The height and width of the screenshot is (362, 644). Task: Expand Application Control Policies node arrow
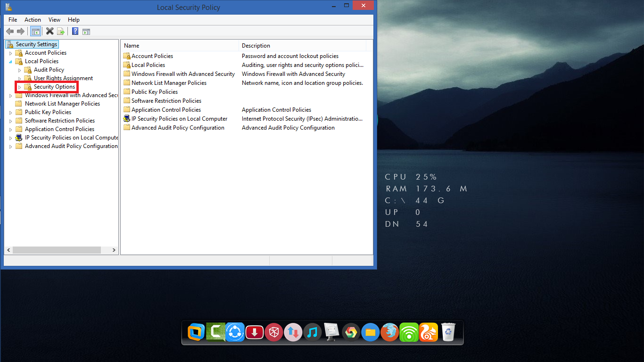(x=11, y=130)
